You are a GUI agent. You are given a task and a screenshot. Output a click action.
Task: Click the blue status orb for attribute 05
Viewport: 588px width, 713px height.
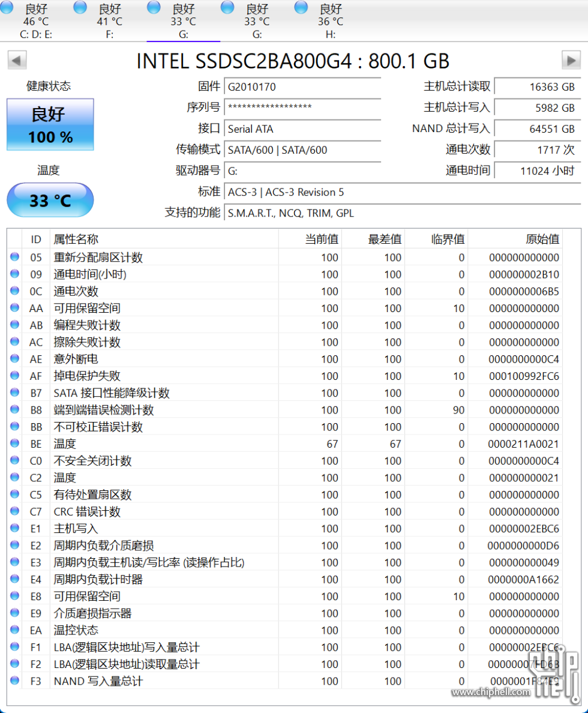(14, 257)
